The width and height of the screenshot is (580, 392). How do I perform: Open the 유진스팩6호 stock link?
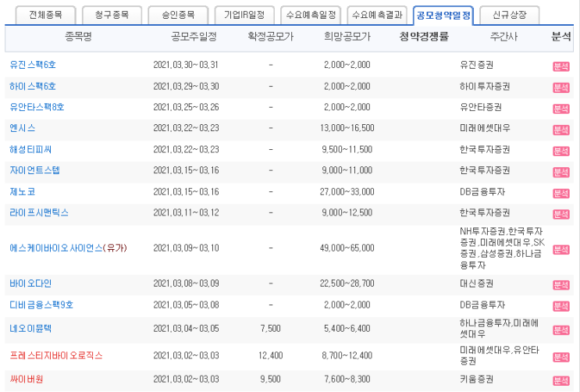[33, 65]
